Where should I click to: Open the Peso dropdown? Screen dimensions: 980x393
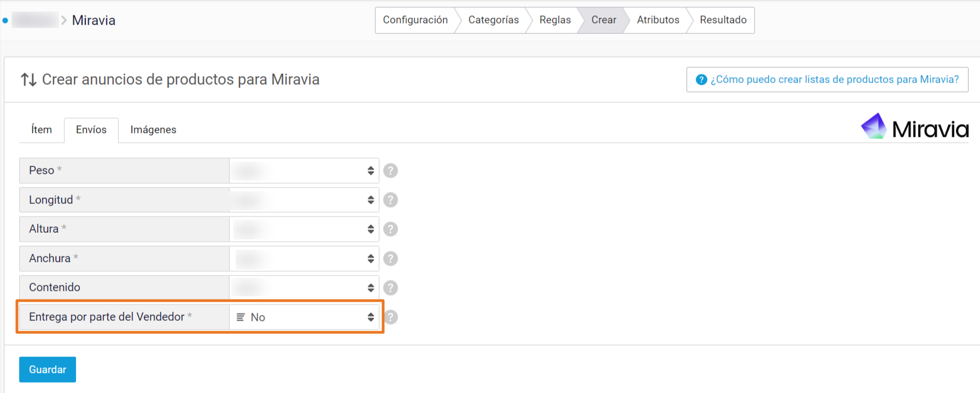tap(304, 171)
